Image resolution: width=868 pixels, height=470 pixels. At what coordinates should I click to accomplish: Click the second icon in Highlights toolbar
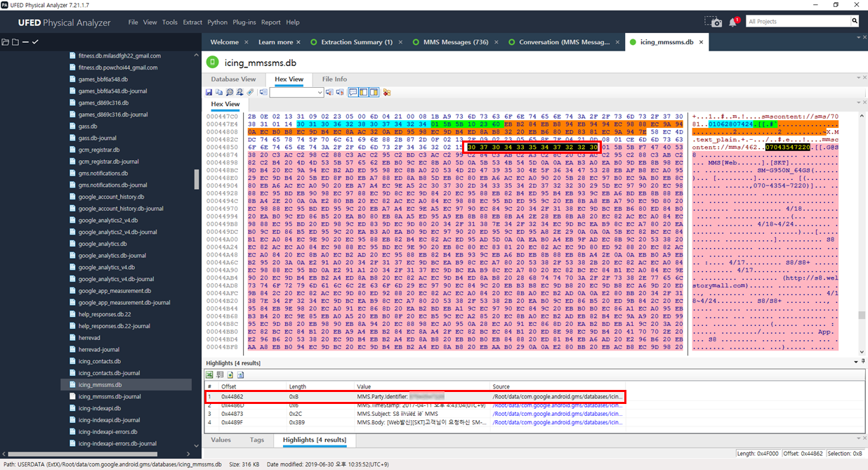click(219, 375)
